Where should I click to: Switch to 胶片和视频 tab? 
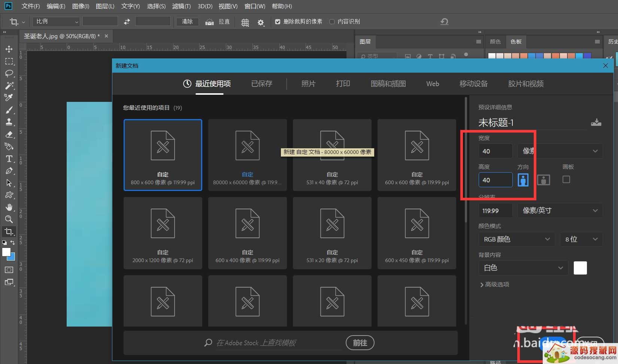click(x=526, y=84)
